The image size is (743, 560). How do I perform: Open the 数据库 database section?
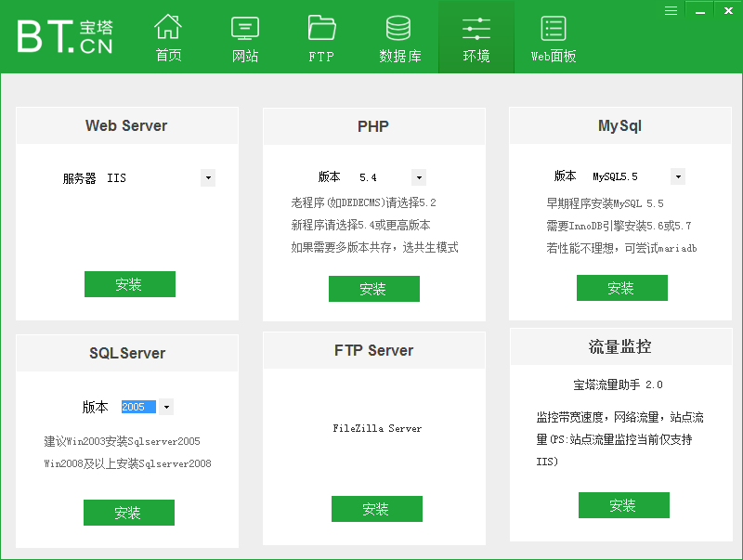(x=399, y=38)
